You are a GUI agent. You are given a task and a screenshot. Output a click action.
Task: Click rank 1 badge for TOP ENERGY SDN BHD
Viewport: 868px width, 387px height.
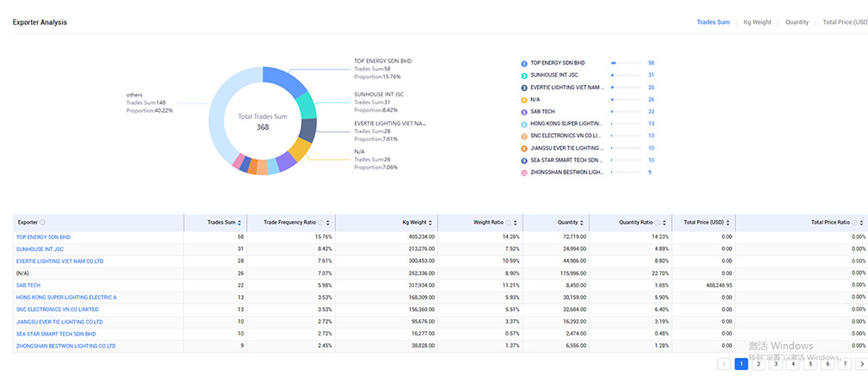tap(524, 63)
